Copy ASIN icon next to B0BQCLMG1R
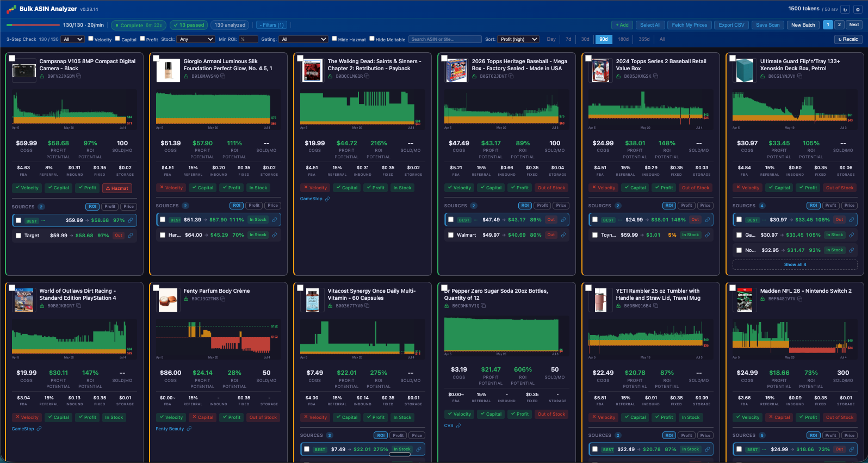Screen dimensions: 868x463 (x=367, y=76)
